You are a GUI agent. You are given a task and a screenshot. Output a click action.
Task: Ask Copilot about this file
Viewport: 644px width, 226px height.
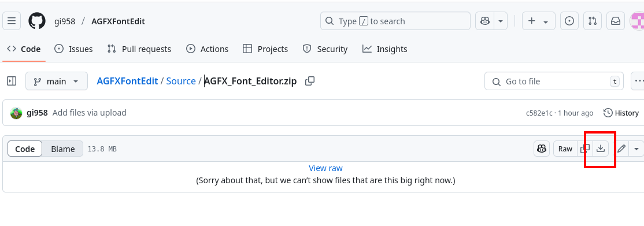pos(541,149)
